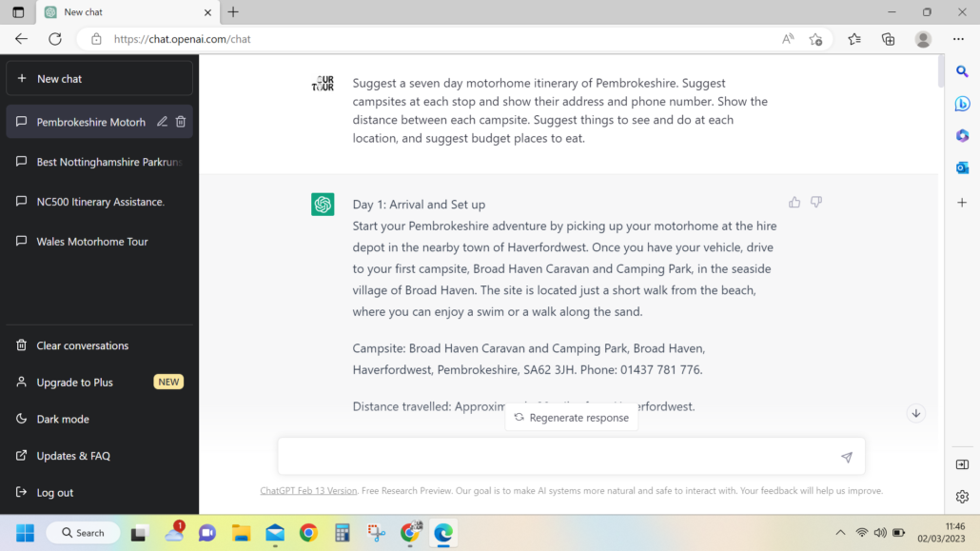
Task: Open Bing chat sidebar icon
Action: (963, 104)
